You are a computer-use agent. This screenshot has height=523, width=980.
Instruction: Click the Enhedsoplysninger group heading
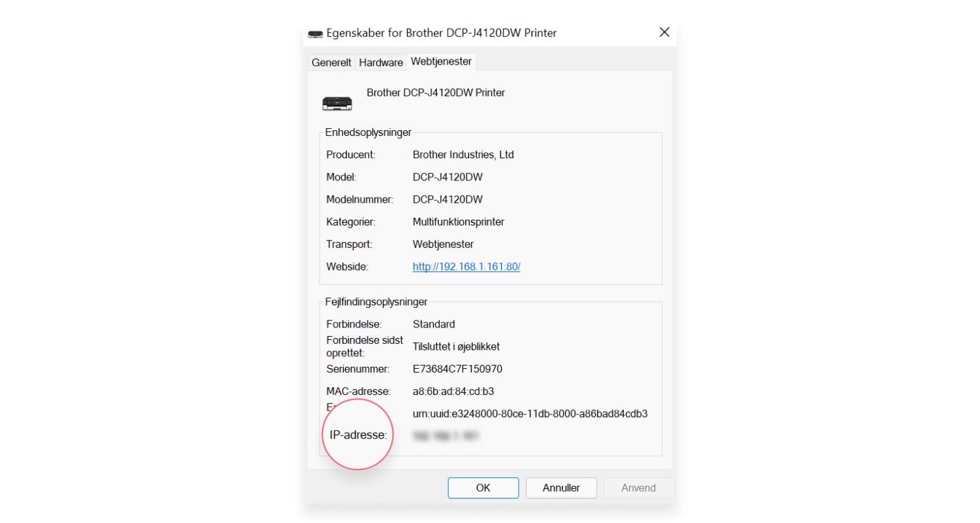click(x=368, y=132)
